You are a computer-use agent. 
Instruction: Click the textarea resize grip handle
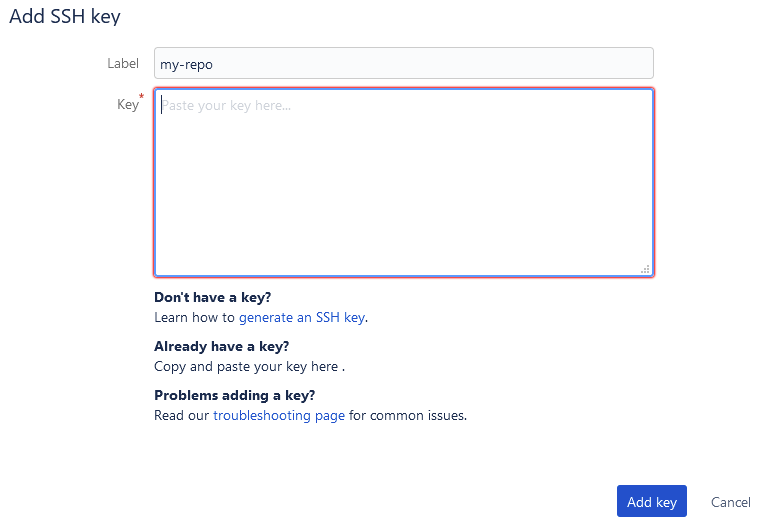[645, 268]
